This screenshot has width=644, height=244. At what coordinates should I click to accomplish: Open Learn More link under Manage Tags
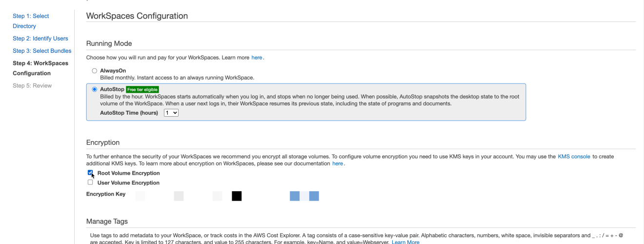click(x=405, y=242)
